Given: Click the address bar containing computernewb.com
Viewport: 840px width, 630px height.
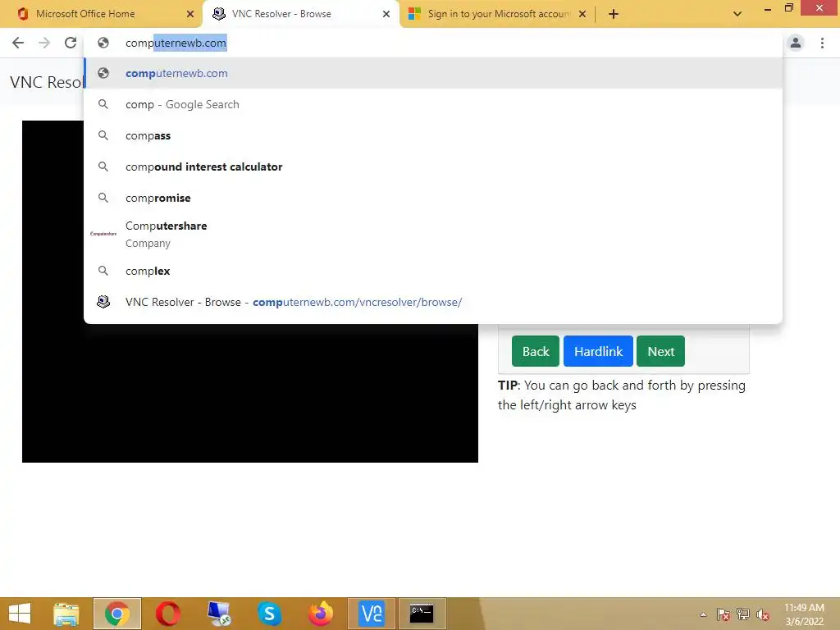Looking at the screenshot, I should pos(433,43).
